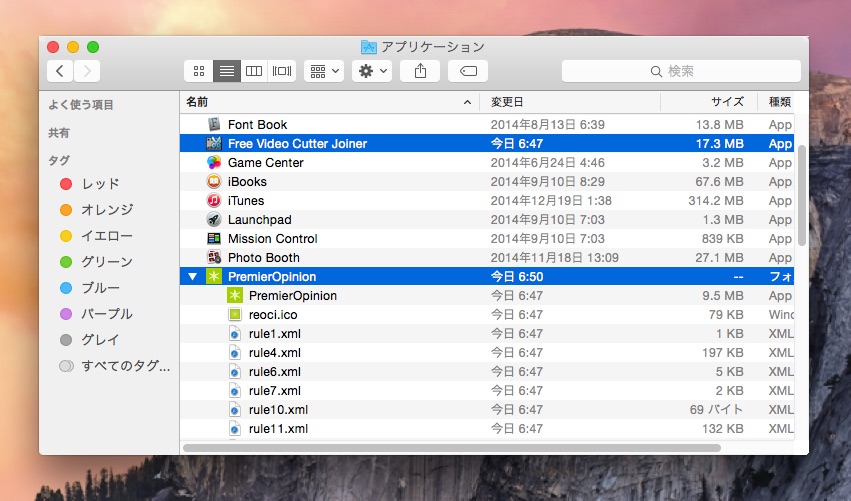The width and height of the screenshot is (851, 501).
Task: Select the ブルー blue tag
Action: click(90, 288)
